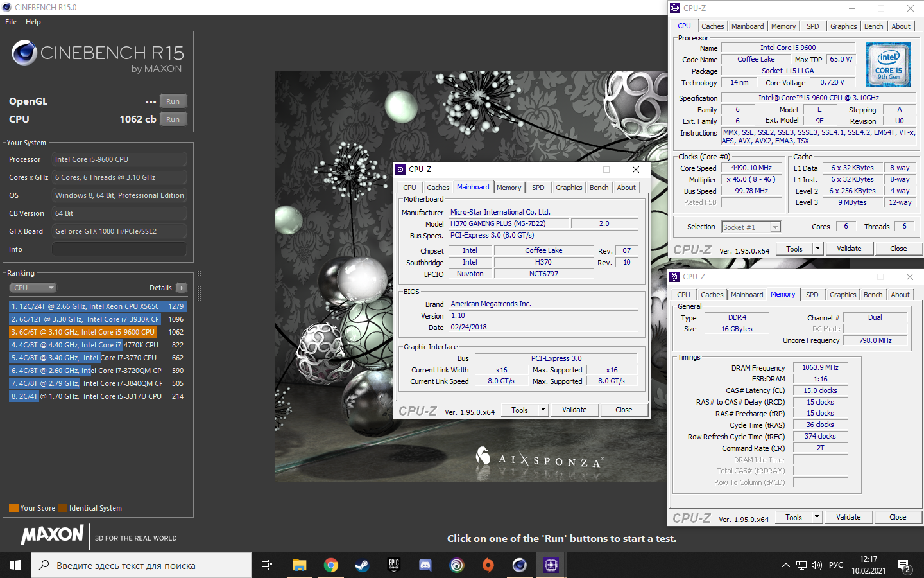Click the DRAM Frequency value 1063.9 MHz

pyautogui.click(x=820, y=367)
